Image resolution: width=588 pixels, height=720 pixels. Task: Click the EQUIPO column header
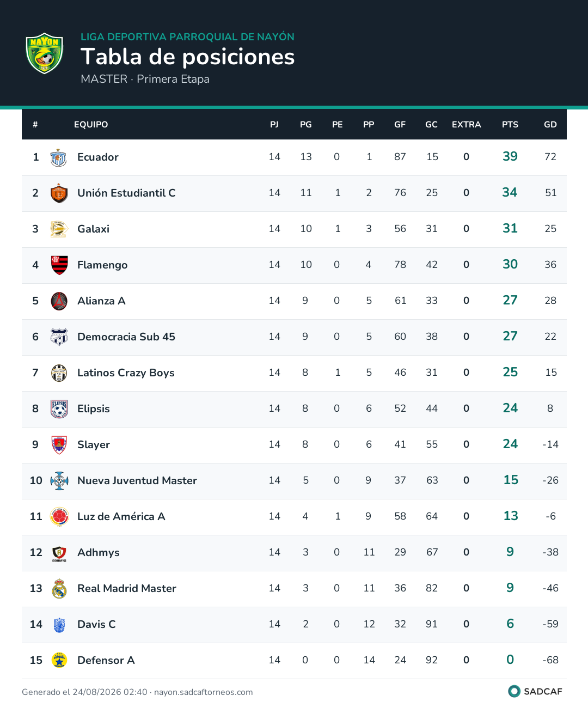91,125
